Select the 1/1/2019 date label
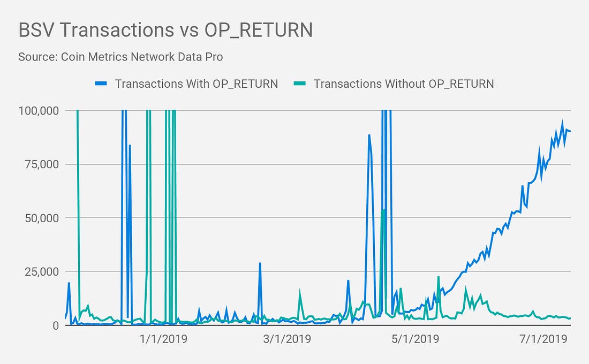The image size is (589, 364). (163, 338)
